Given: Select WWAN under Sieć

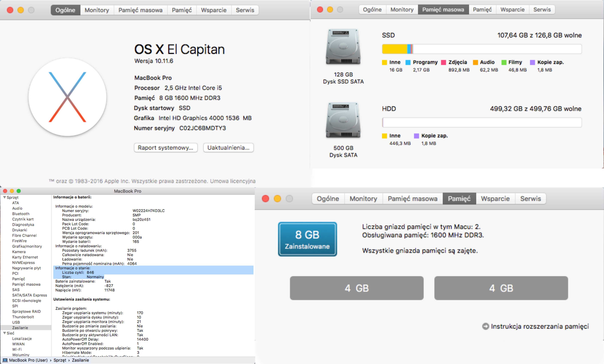Looking at the screenshot, I should click(18, 344).
